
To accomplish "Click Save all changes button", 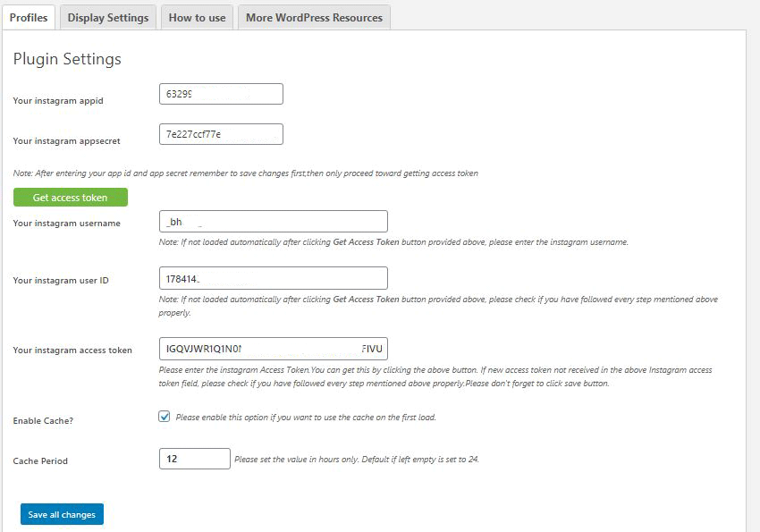I will click(x=62, y=514).
